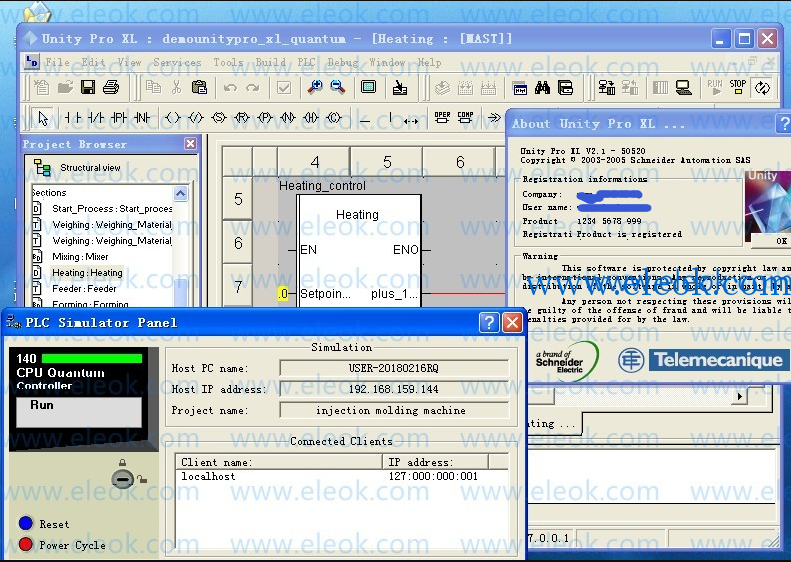Select Heating : Heating section
The height and width of the screenshot is (562, 791).
click(87, 273)
